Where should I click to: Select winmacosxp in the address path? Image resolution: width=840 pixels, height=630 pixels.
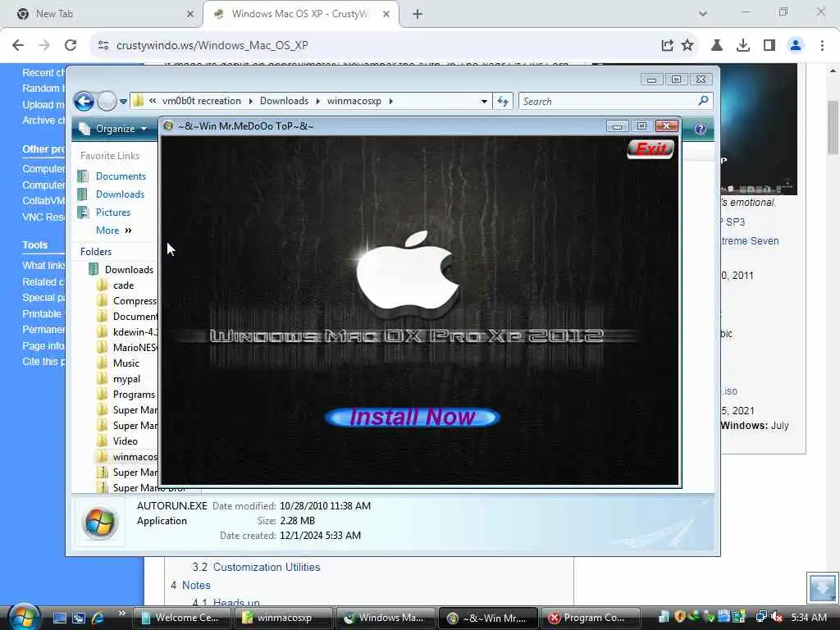tap(354, 101)
